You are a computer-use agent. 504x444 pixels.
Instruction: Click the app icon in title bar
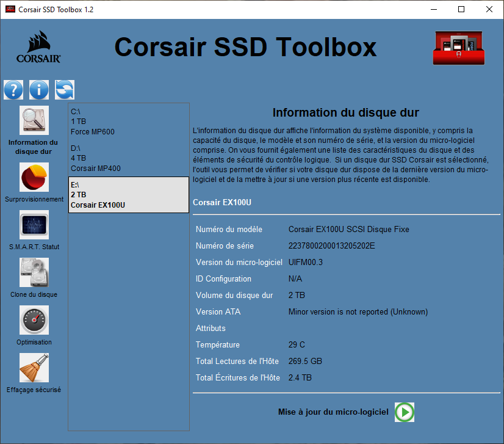10,9
